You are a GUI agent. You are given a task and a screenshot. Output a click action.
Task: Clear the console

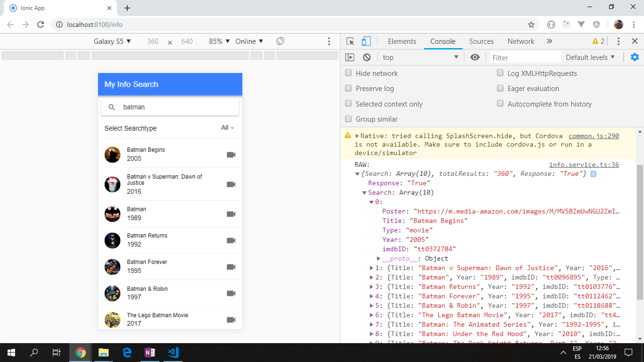367,58
